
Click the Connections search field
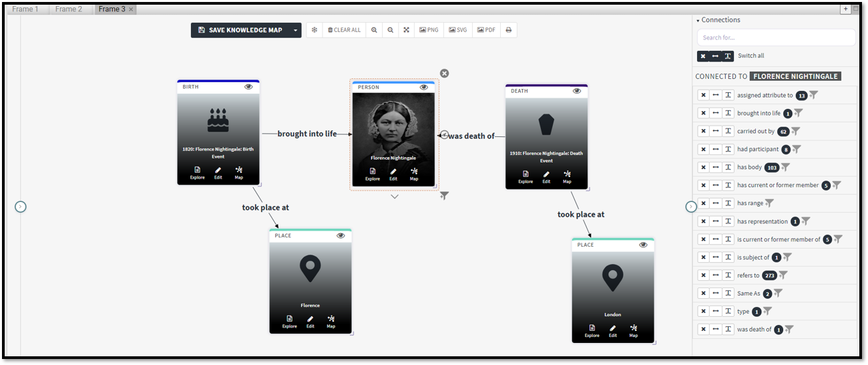(x=776, y=37)
